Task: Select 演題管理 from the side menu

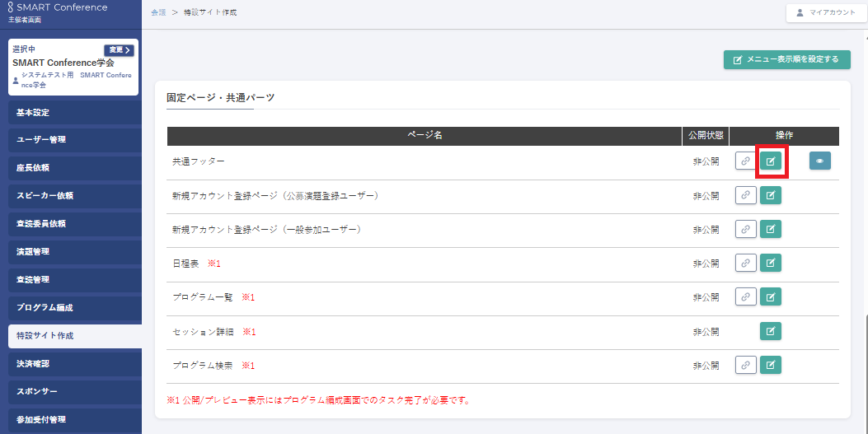Action: [71, 251]
